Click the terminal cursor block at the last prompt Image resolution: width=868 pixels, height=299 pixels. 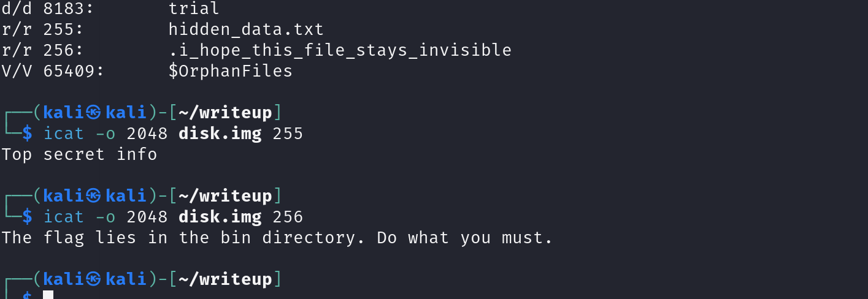tap(48, 295)
